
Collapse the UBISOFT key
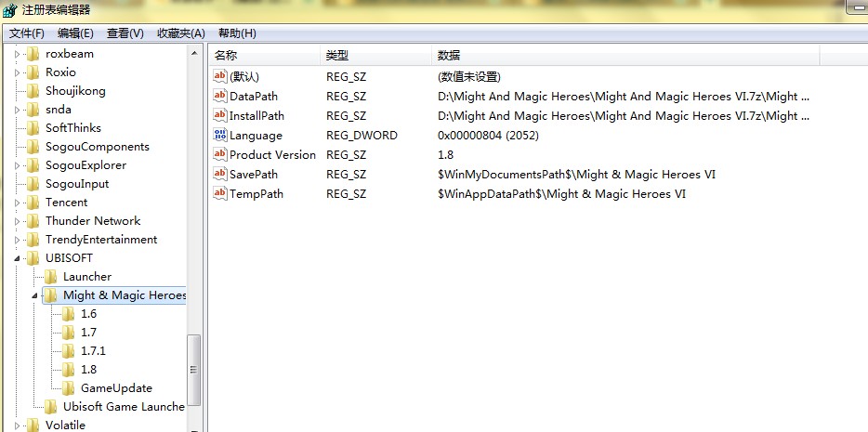tap(17, 258)
